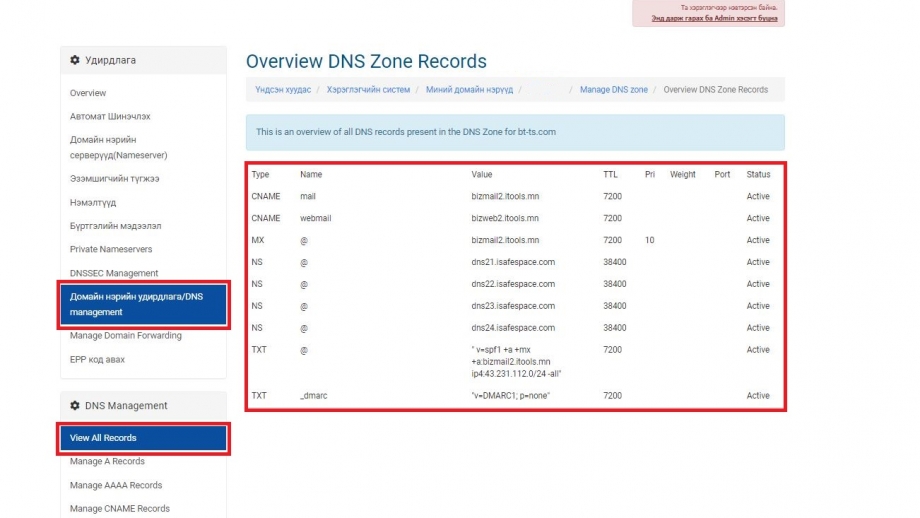Viewport: 920px width, 518px height.
Task: Open Автомат Шинэчлэх in the sidebar
Action: coord(110,116)
